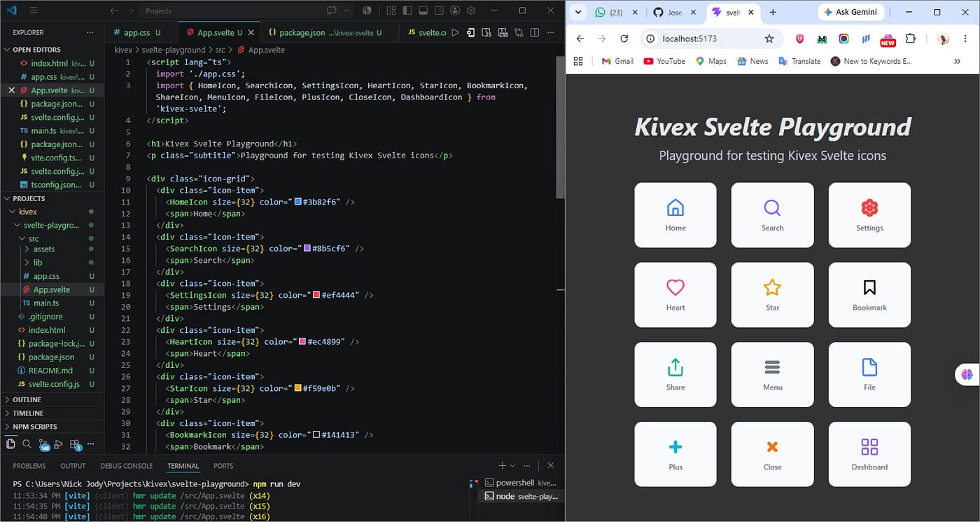Click the #f59e0b color swatch in code
Image resolution: width=980 pixels, height=522 pixels.
(298, 388)
